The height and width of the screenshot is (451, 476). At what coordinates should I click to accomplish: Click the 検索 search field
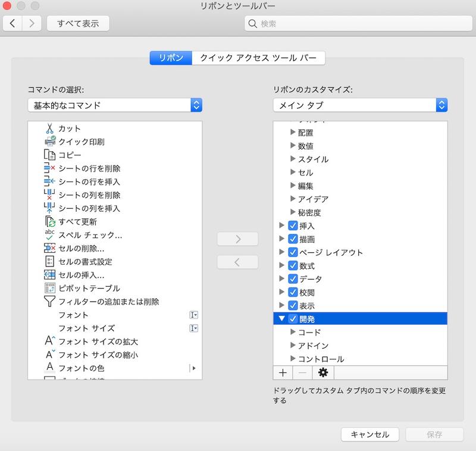click(357, 24)
